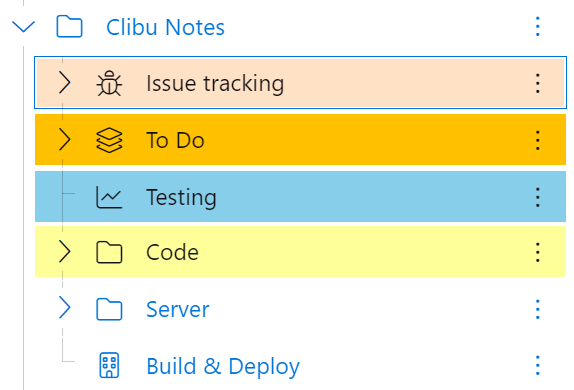Open the Server three-dot menu
Screen dimensions: 574x390
click(537, 309)
